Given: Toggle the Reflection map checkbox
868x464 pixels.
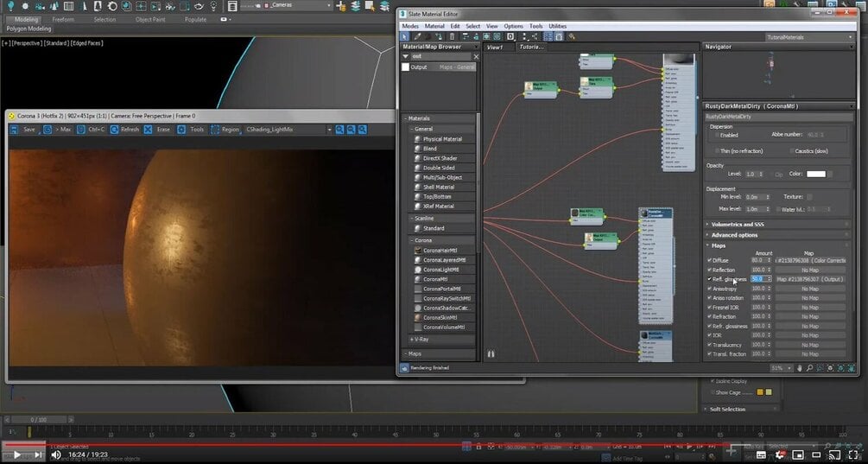Looking at the screenshot, I should 709,270.
